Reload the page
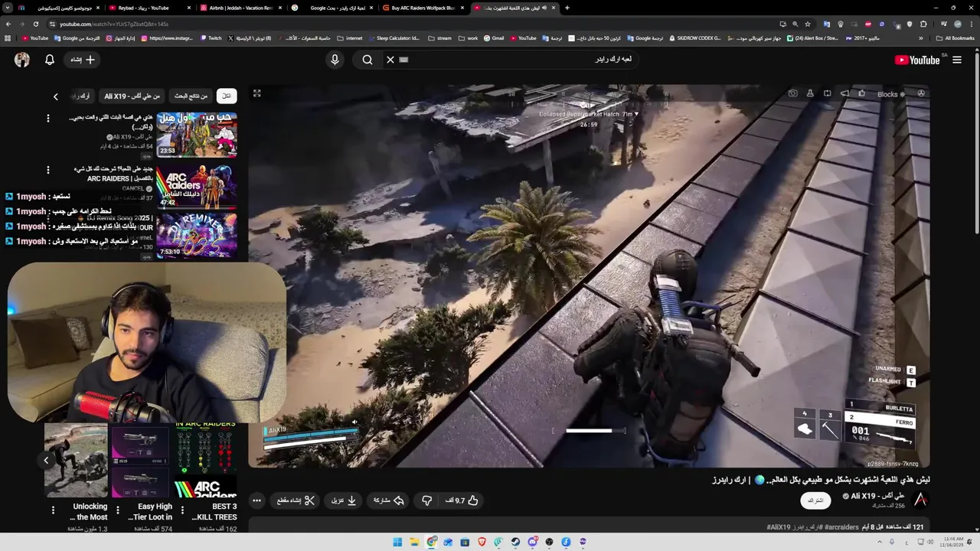980x551 pixels. [35, 24]
